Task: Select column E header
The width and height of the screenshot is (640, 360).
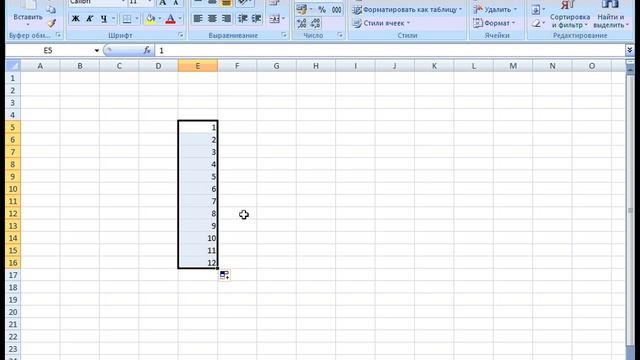Action: 198,66
